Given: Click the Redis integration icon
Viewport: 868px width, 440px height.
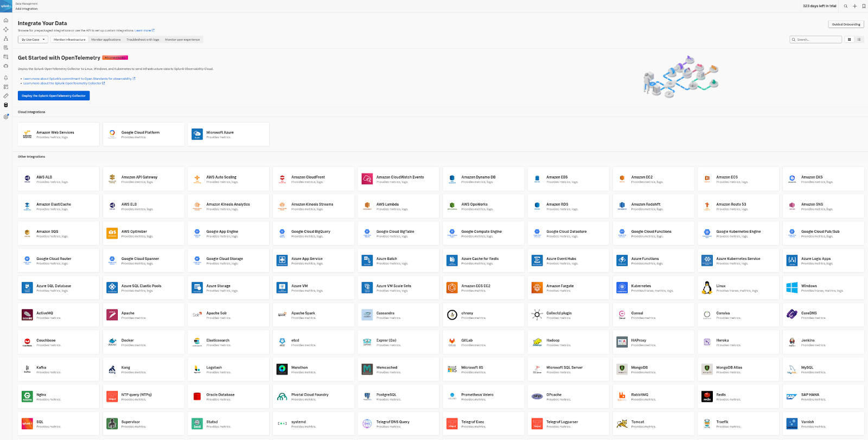Looking at the screenshot, I should 707,397.
